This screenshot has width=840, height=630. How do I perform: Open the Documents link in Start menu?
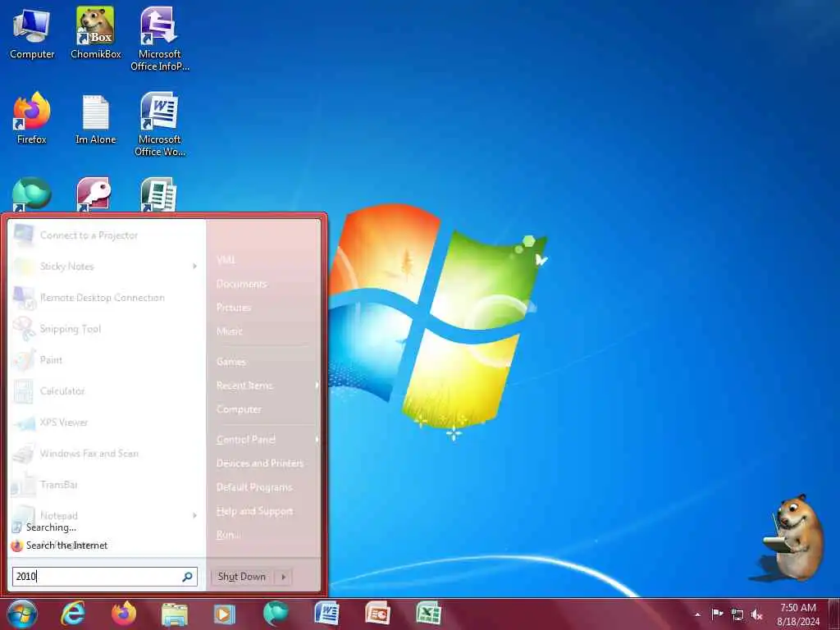point(242,284)
